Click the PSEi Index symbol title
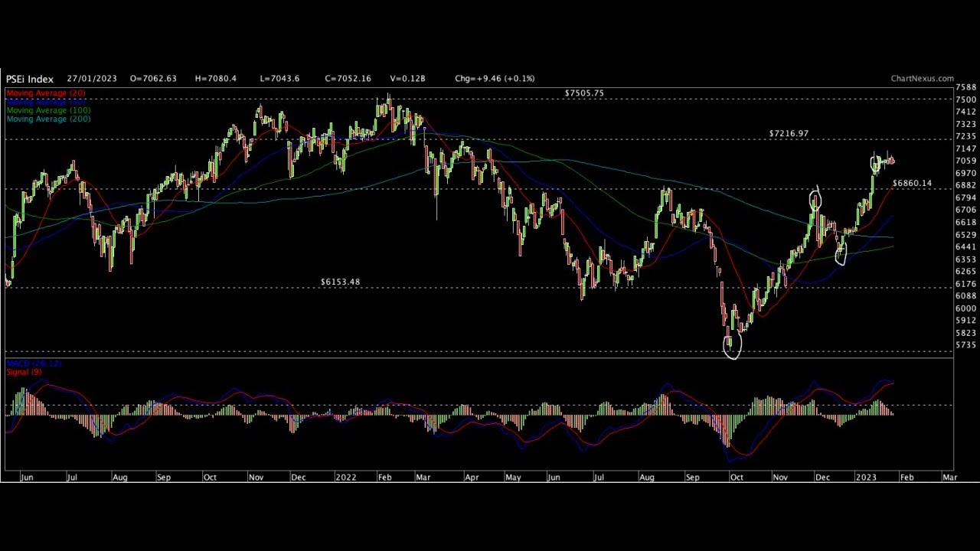 pos(30,79)
